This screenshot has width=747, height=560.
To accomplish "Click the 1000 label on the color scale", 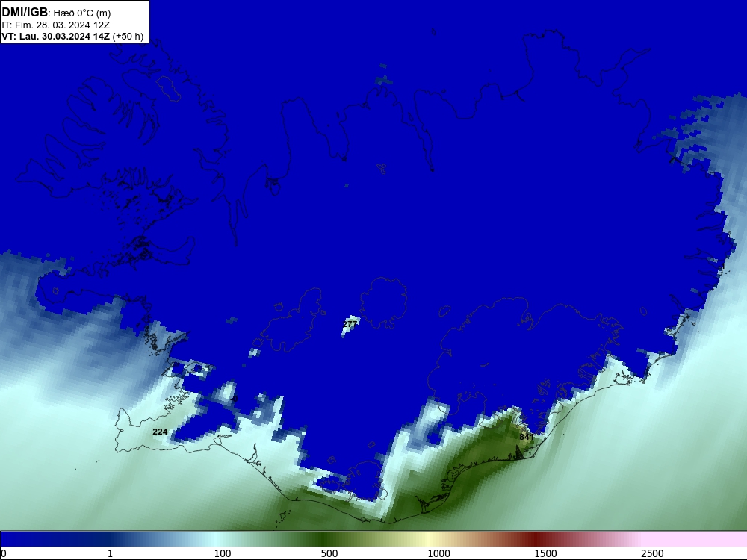I will coord(438,553).
